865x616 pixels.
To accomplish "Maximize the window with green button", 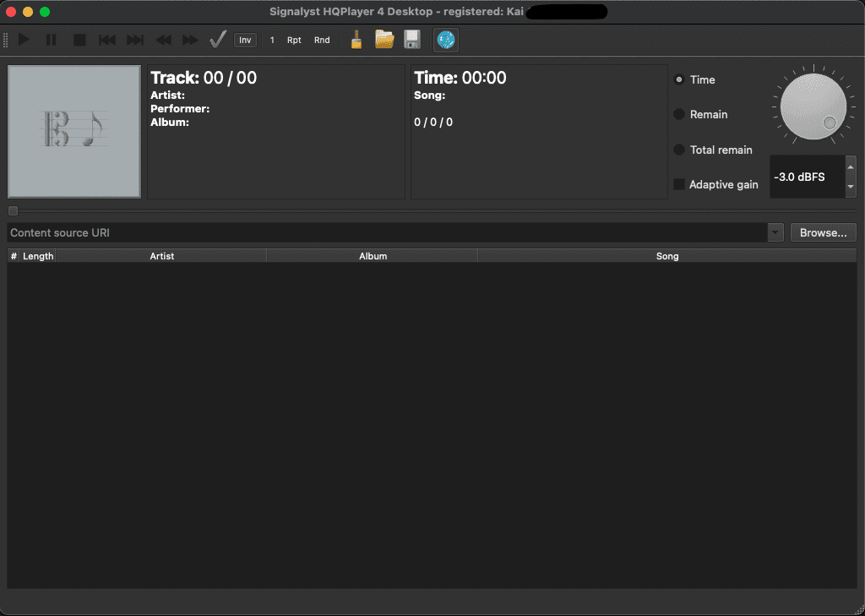I will [x=45, y=12].
